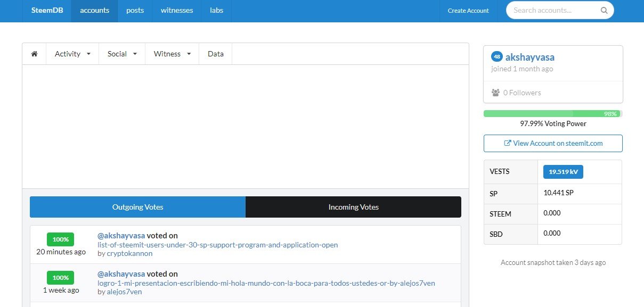The image size is (644, 307).
Task: Click the 20 minutes ago timestamp
Action: point(61,252)
